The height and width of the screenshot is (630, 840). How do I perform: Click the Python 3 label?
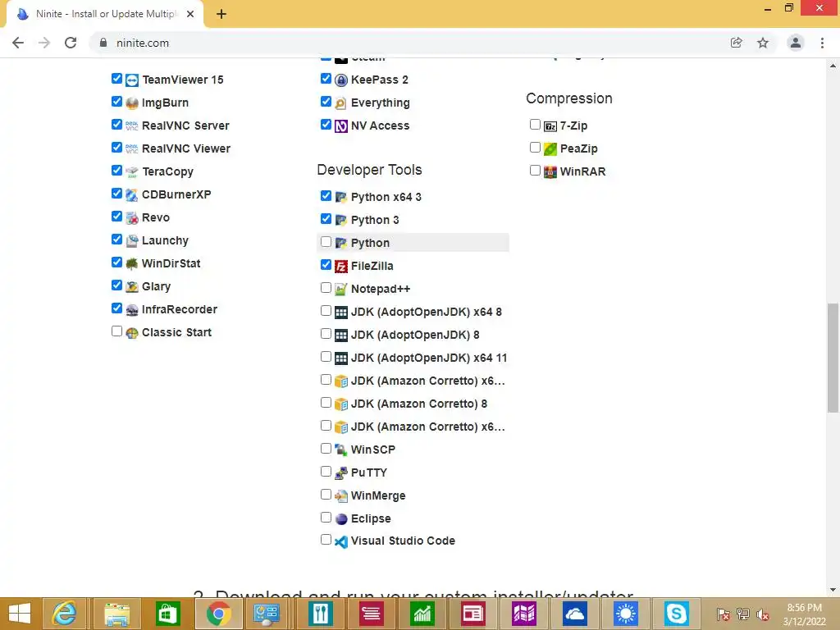[x=375, y=220]
